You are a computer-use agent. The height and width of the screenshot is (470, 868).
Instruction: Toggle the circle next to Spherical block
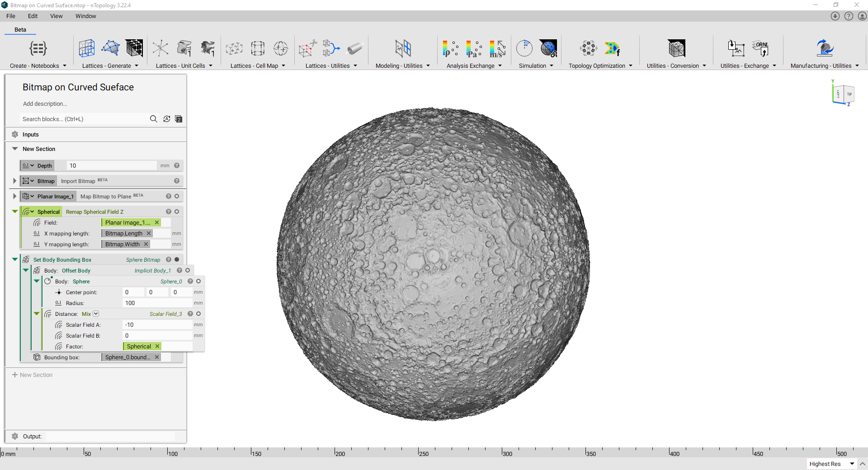click(177, 211)
